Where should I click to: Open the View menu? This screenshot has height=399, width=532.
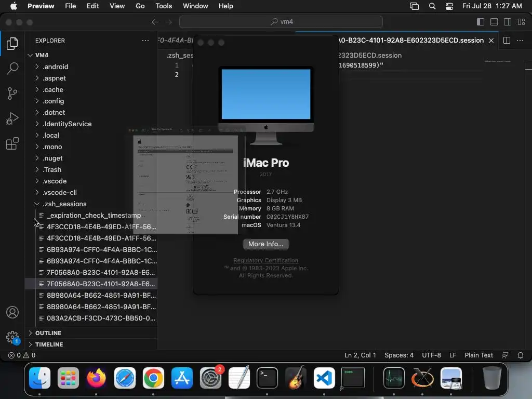coord(117,6)
